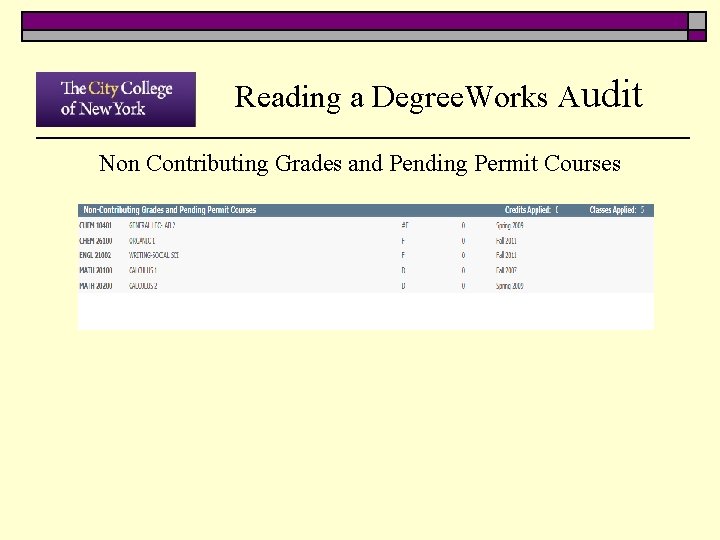Click The City College of New York logo
The height and width of the screenshot is (540, 720).
coord(116,99)
